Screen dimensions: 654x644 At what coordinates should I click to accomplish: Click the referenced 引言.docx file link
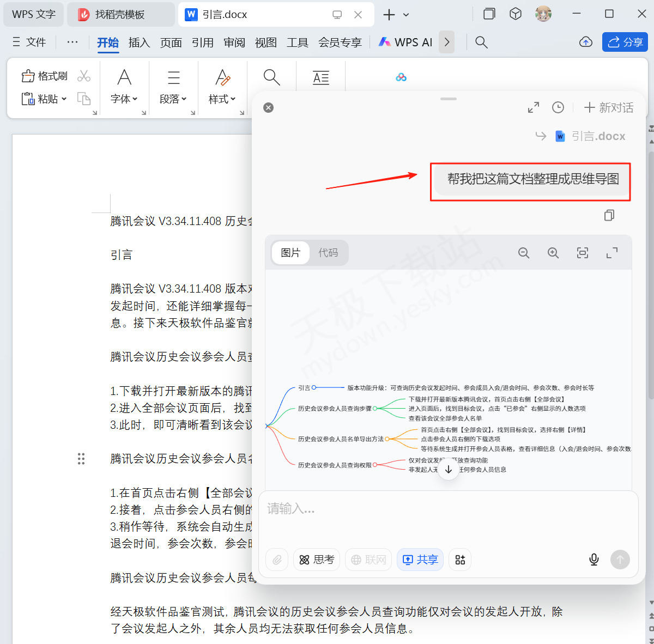click(590, 136)
